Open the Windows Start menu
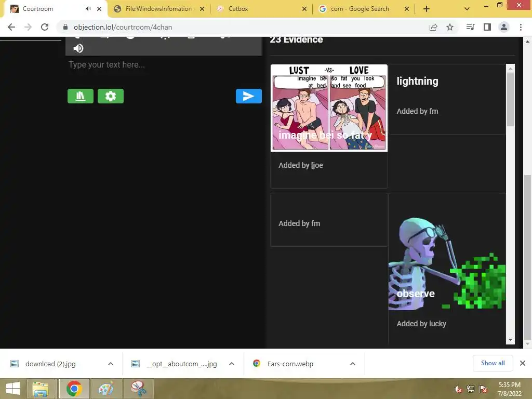Screen dimensions: 532x399 coord(13,389)
